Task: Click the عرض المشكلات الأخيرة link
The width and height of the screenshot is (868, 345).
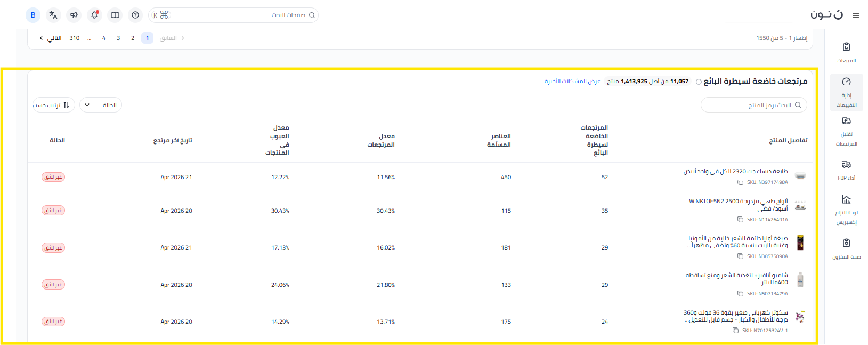Action: click(x=572, y=82)
